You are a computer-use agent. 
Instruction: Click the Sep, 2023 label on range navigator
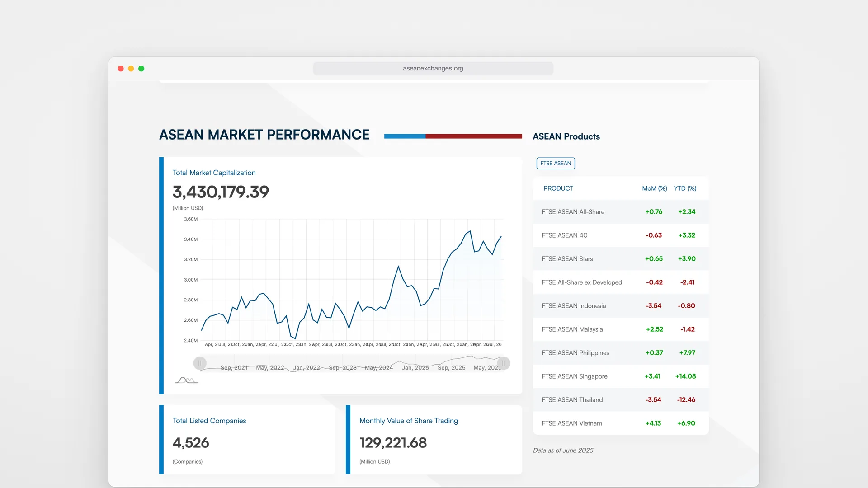point(343,368)
